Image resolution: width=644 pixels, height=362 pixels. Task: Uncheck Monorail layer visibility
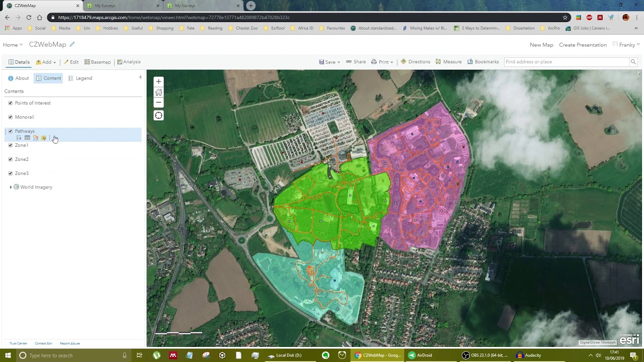point(11,117)
